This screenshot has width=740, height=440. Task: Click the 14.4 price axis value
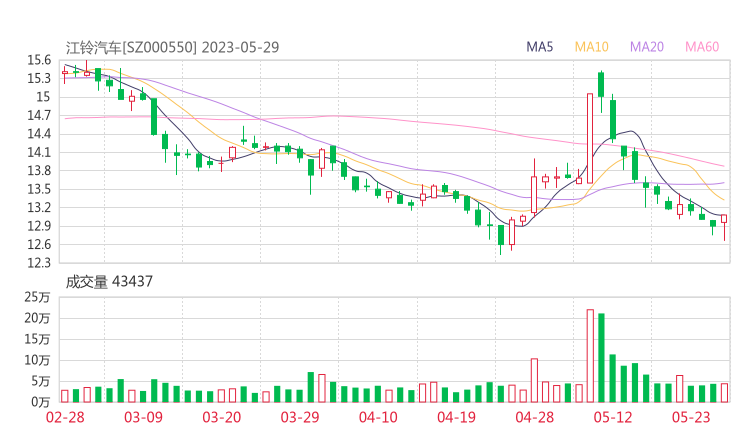[39, 134]
